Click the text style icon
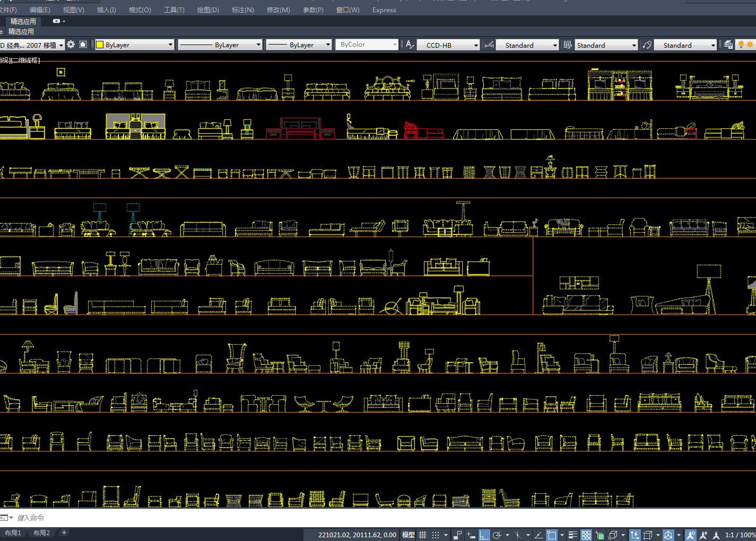 410,45
